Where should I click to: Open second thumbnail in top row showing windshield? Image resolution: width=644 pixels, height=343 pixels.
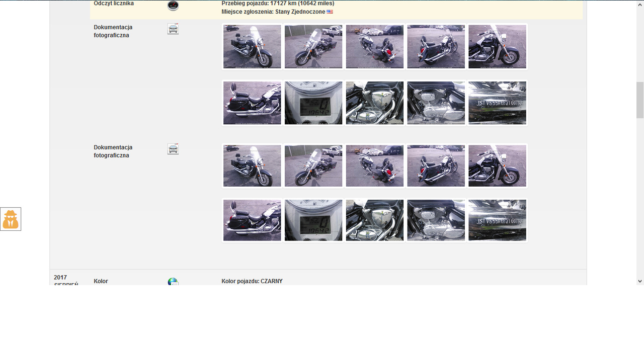tap(313, 47)
